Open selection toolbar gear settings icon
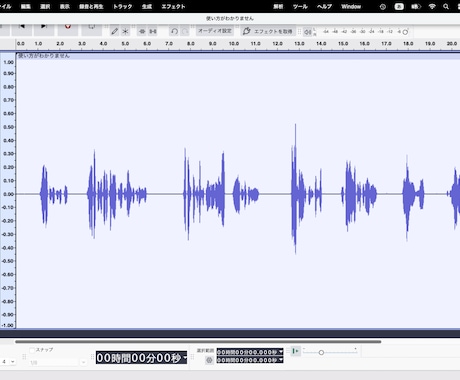 (209, 360)
